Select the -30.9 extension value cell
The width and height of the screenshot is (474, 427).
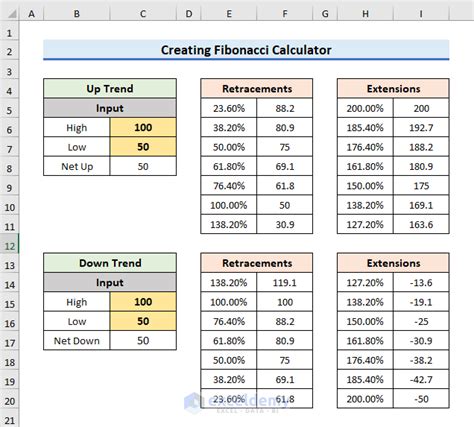(421, 341)
